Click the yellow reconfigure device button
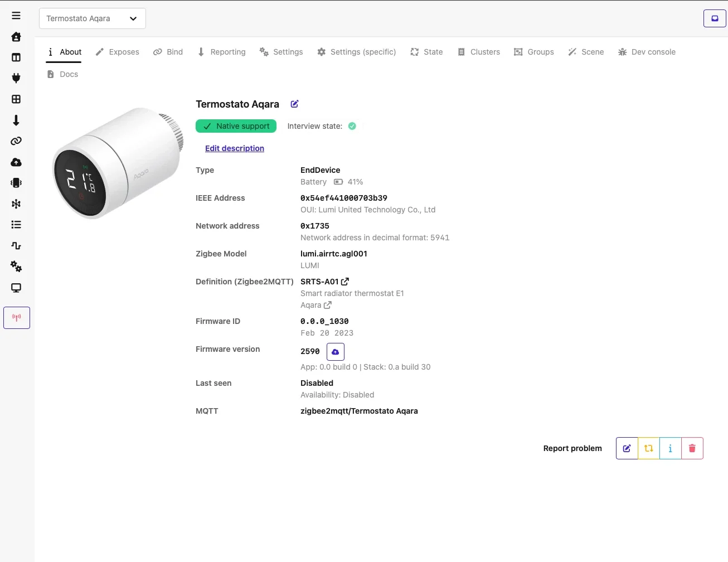This screenshot has width=728, height=562. (648, 448)
